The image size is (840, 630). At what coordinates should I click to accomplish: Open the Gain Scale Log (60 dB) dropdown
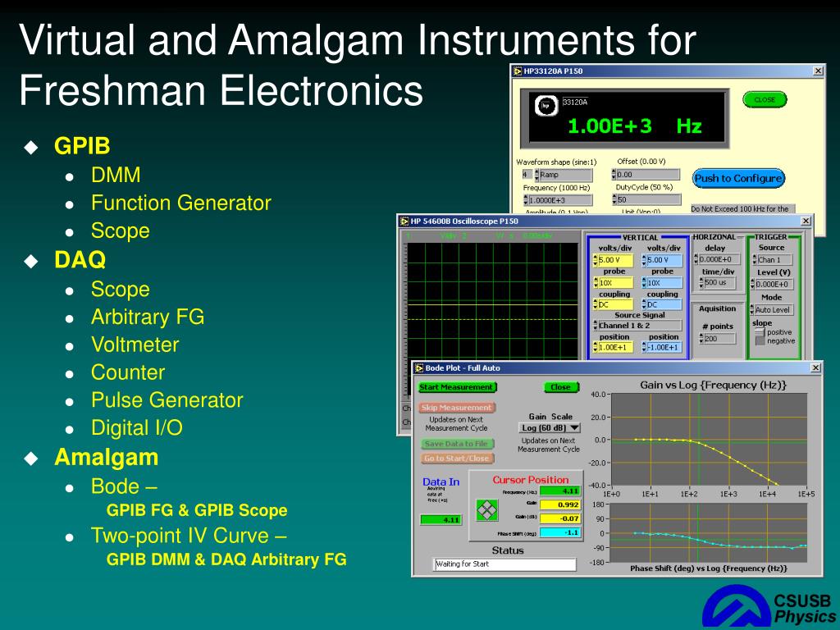point(550,428)
